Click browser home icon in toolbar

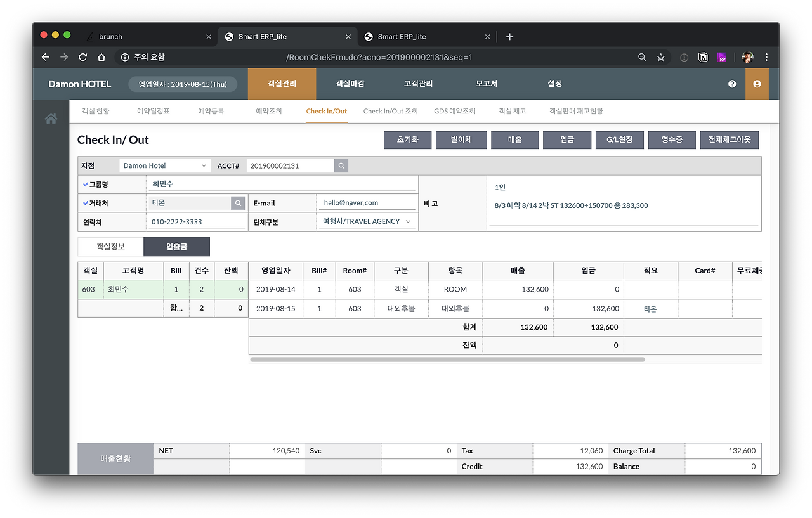click(101, 57)
